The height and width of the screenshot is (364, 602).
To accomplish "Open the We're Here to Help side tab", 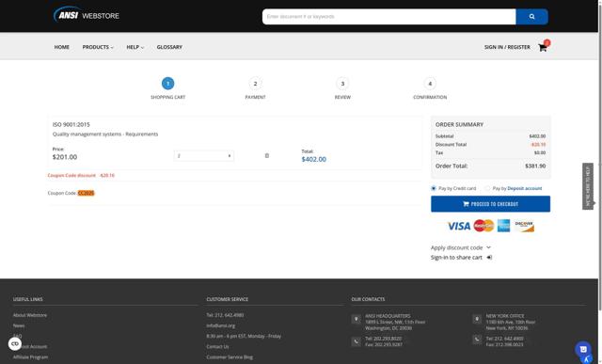I will tap(587, 186).
